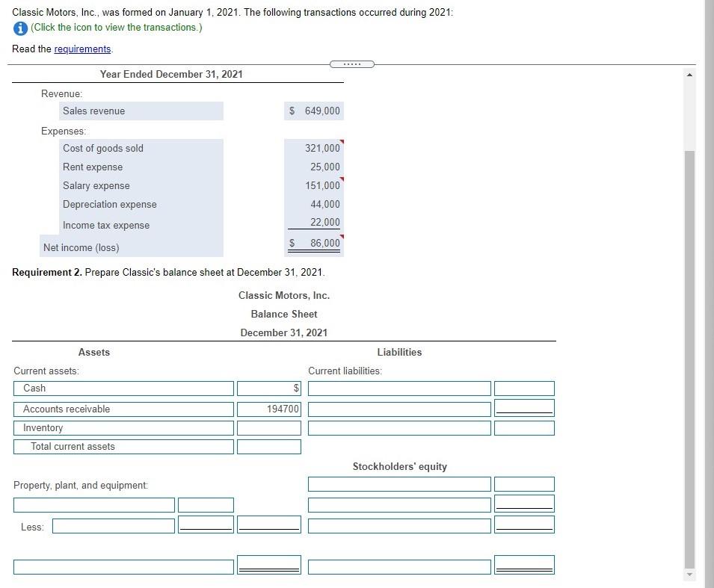Click the first stockholders' equity amount field
The image size is (714, 588).
point(525,484)
